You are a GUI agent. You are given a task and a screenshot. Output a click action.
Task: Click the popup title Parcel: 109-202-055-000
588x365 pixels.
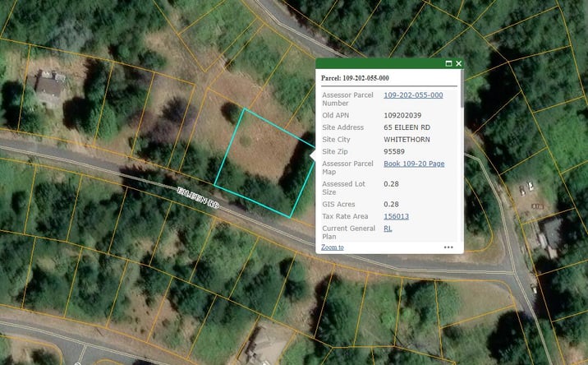355,78
